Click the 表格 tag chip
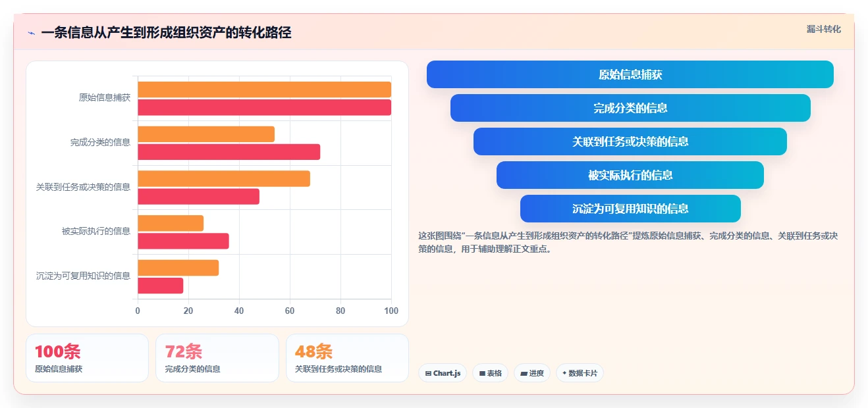868x408 pixels. (490, 373)
